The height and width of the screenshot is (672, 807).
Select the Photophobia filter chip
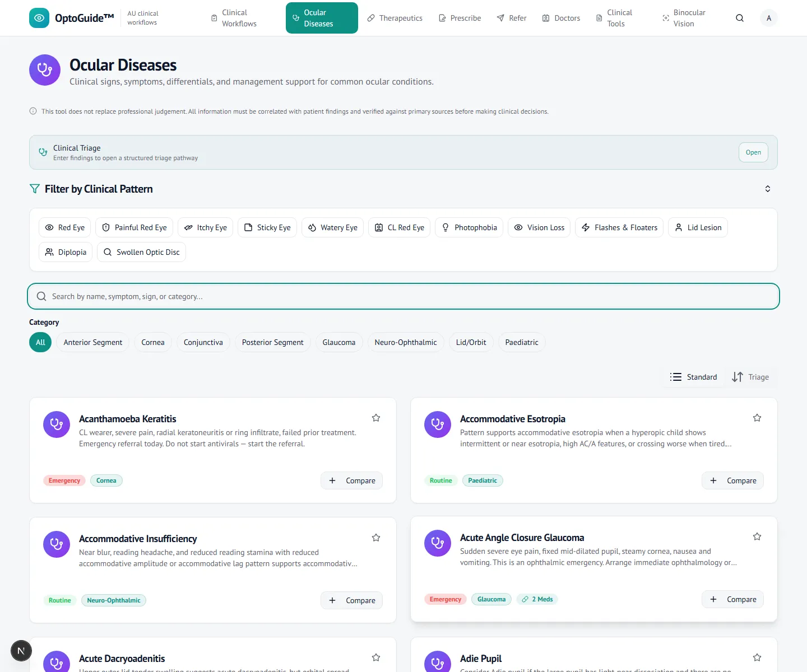point(469,227)
